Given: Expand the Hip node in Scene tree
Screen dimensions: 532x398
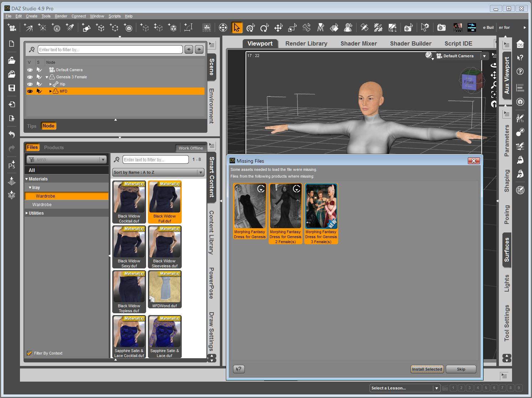Looking at the screenshot, I should pyautogui.click(x=50, y=84).
